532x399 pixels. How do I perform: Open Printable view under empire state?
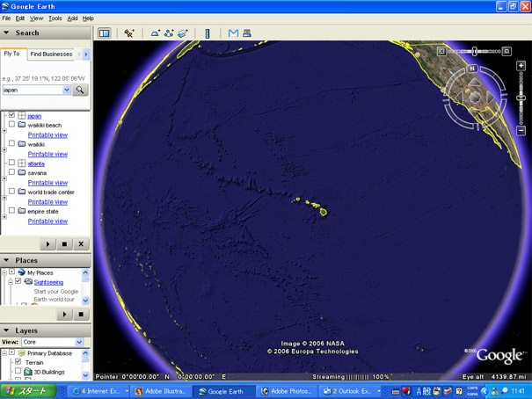[x=47, y=221]
